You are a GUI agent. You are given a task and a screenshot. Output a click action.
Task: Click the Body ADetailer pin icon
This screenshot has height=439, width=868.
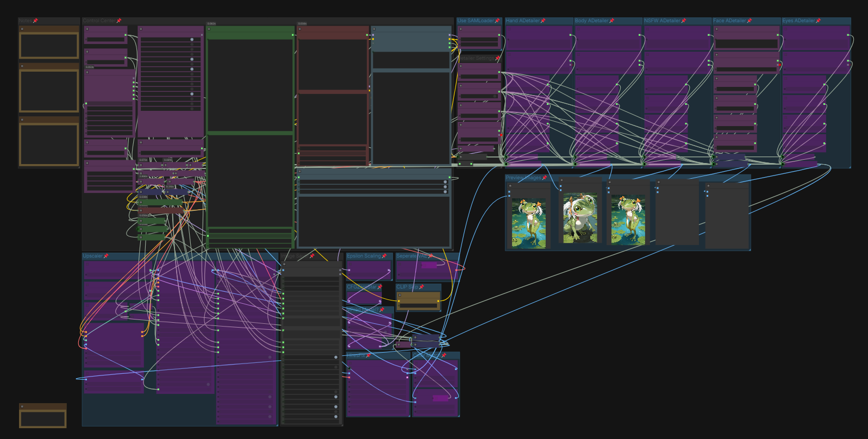611,21
